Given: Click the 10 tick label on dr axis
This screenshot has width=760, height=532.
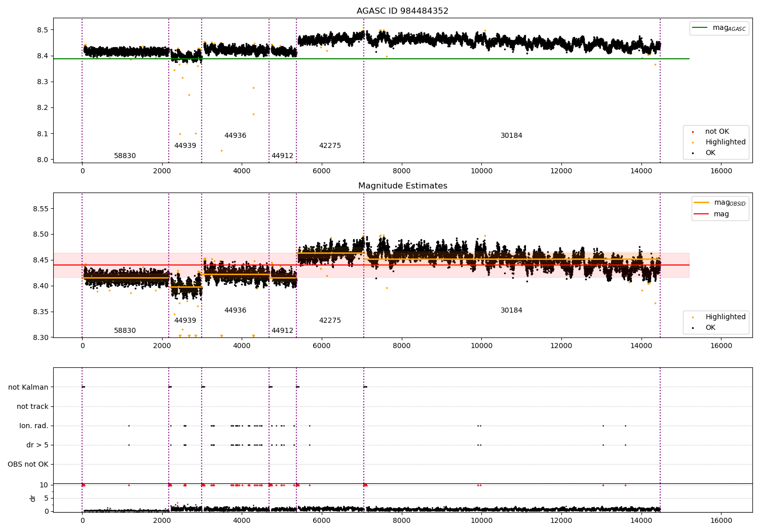Looking at the screenshot, I should 44,485.
